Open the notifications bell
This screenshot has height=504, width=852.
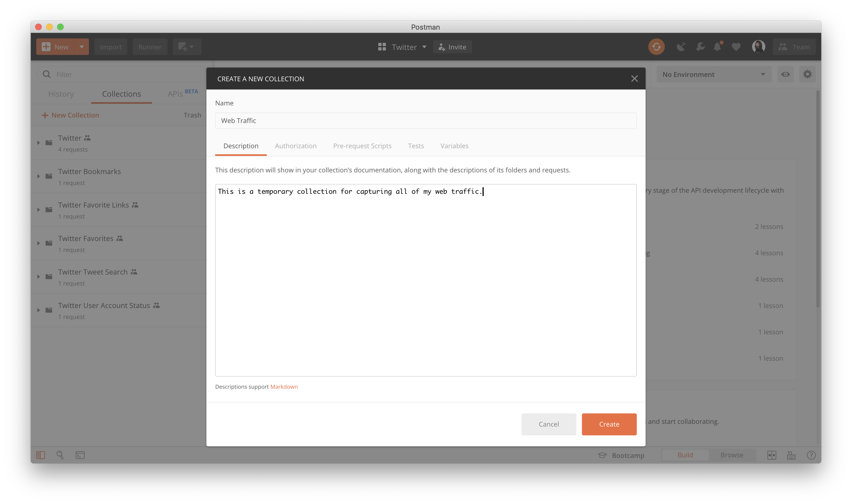(x=717, y=47)
